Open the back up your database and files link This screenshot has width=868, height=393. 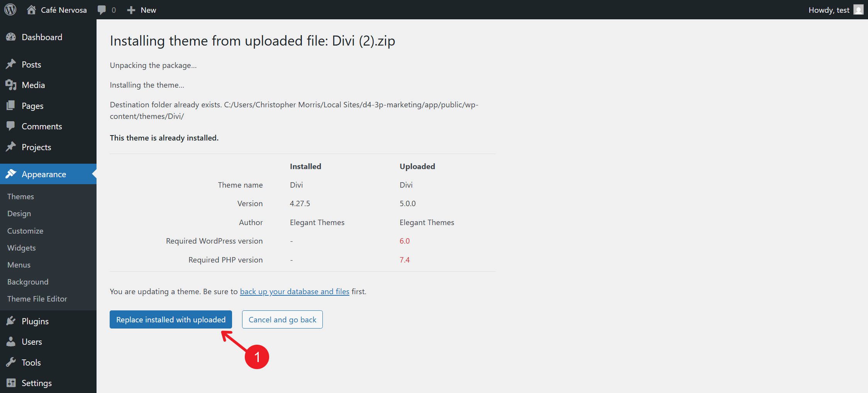(x=294, y=291)
